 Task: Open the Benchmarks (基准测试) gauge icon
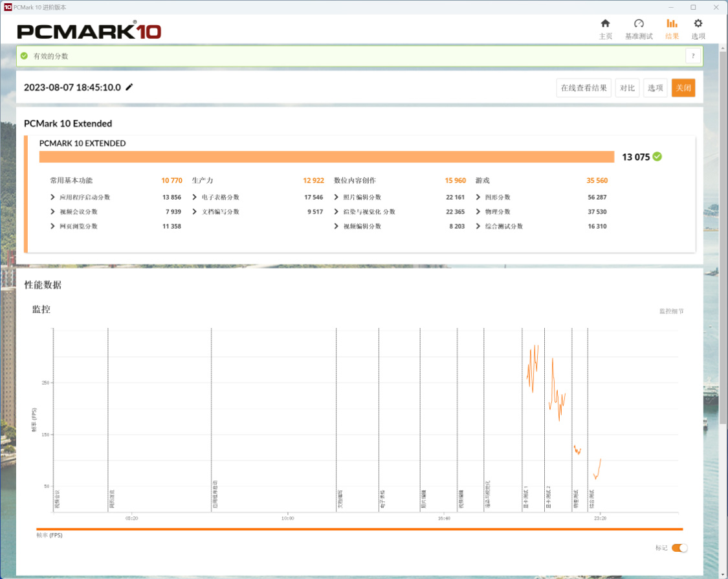(639, 24)
